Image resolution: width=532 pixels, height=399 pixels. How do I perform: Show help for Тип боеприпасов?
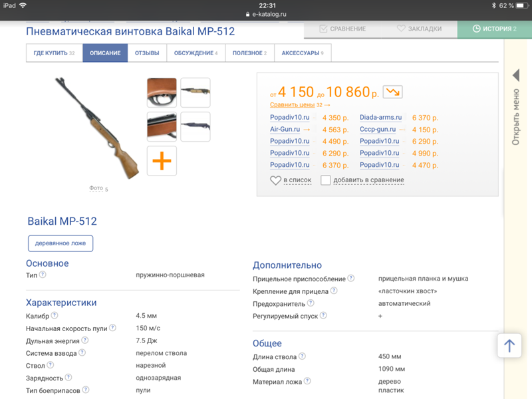86,390
